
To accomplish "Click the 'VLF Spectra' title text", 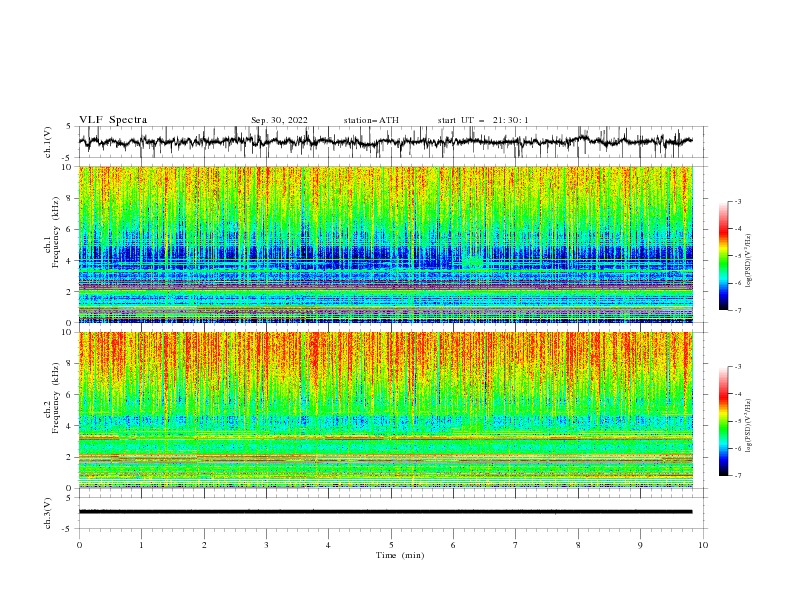I will (113, 120).
